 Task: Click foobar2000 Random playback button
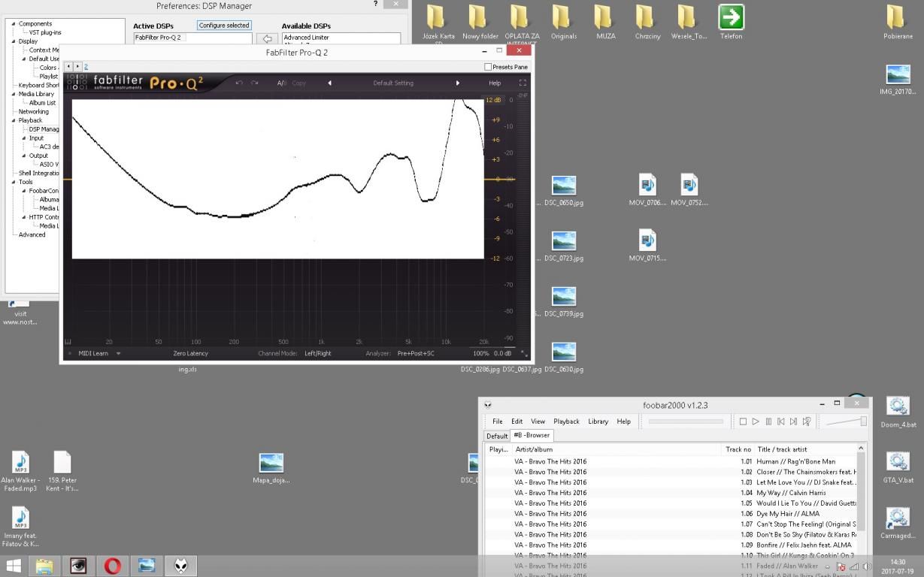807,421
